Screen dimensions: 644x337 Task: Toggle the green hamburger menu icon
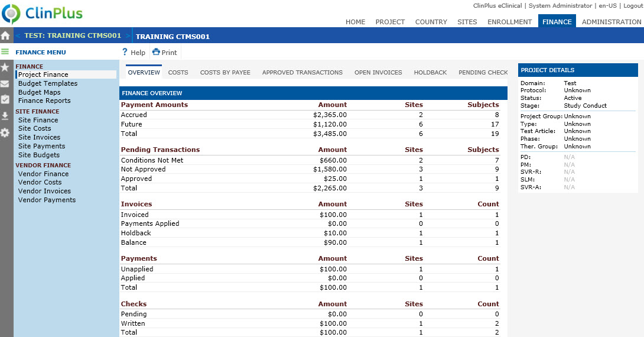[5, 52]
